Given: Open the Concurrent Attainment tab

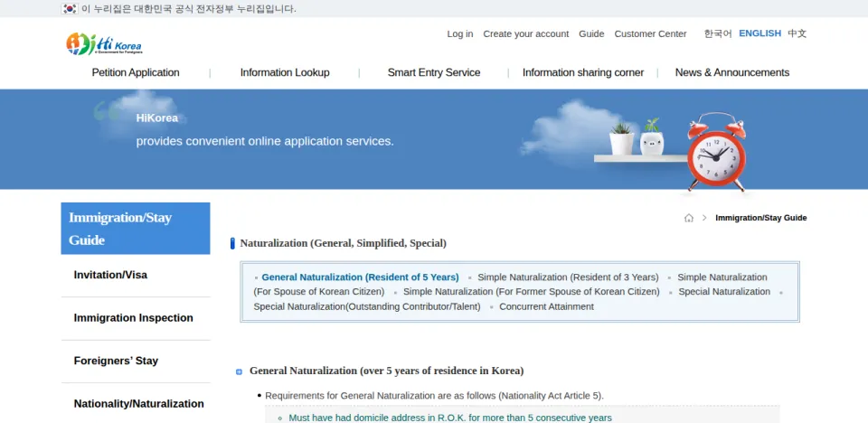Looking at the screenshot, I should (546, 306).
